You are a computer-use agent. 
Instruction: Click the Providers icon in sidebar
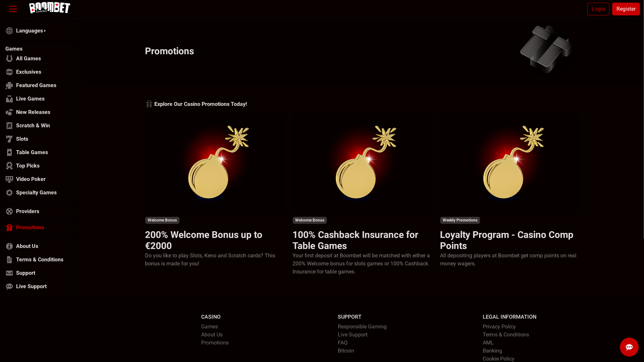pos(9,212)
